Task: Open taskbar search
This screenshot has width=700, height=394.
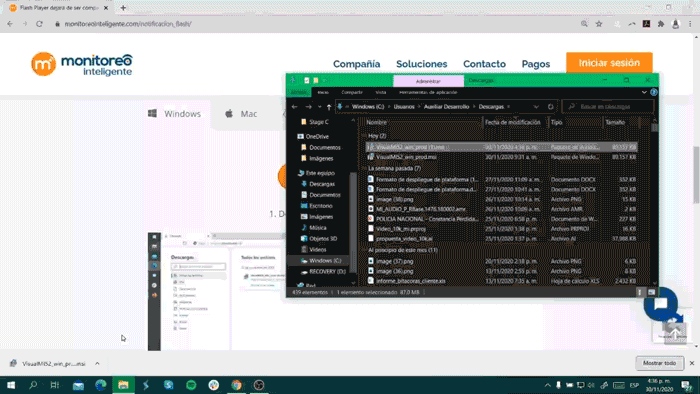Action: point(33,385)
